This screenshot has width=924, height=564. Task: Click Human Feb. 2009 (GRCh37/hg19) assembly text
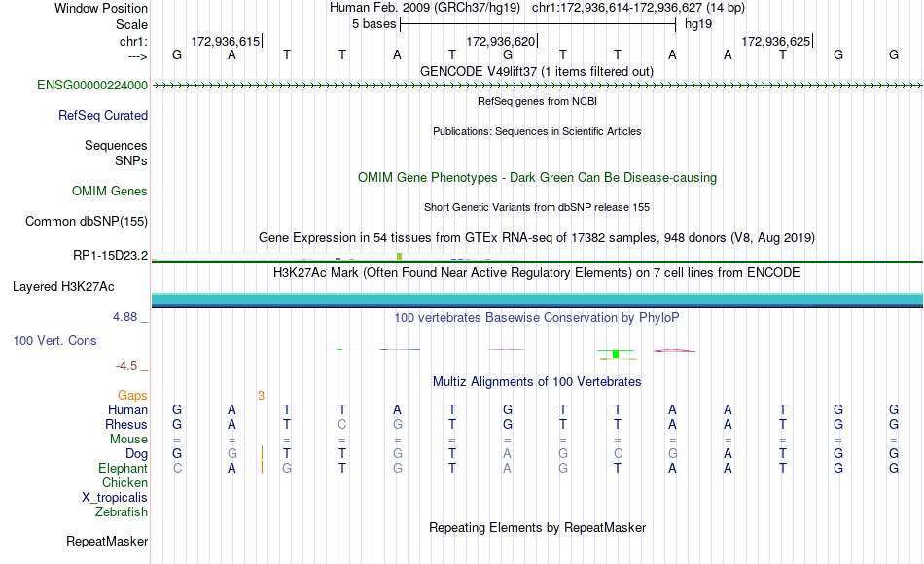point(425,8)
